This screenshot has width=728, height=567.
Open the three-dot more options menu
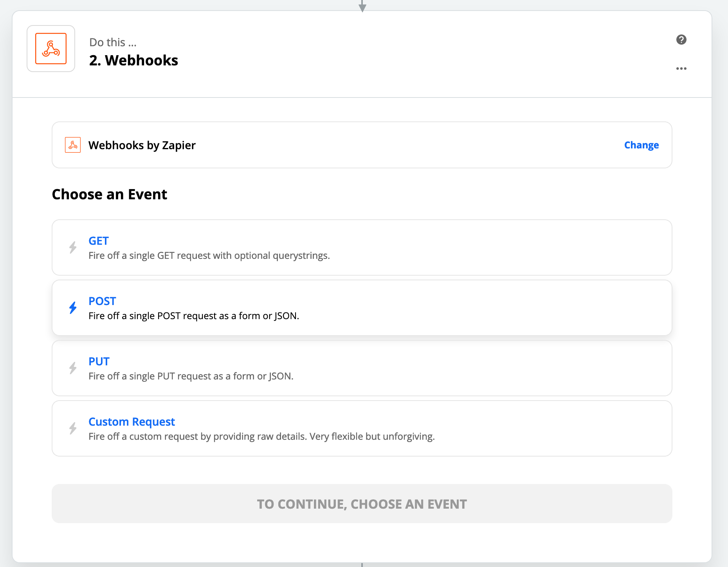(x=681, y=69)
